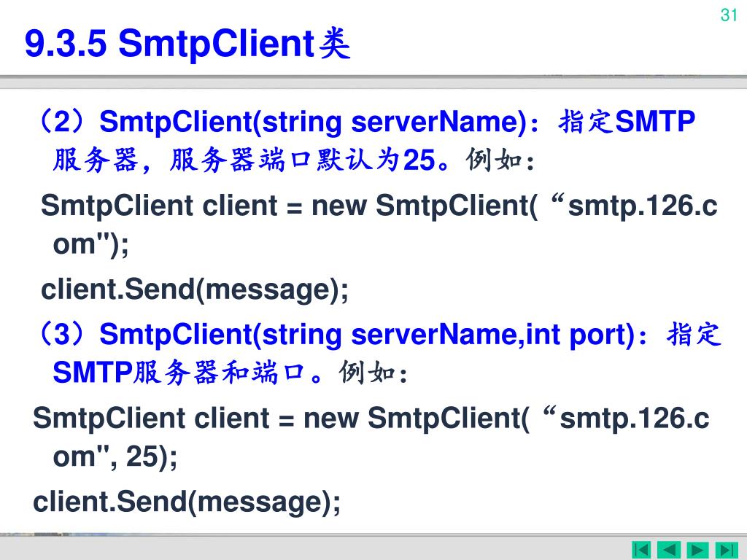Click slide number 31
The height and width of the screenshot is (560, 747).
tap(729, 15)
